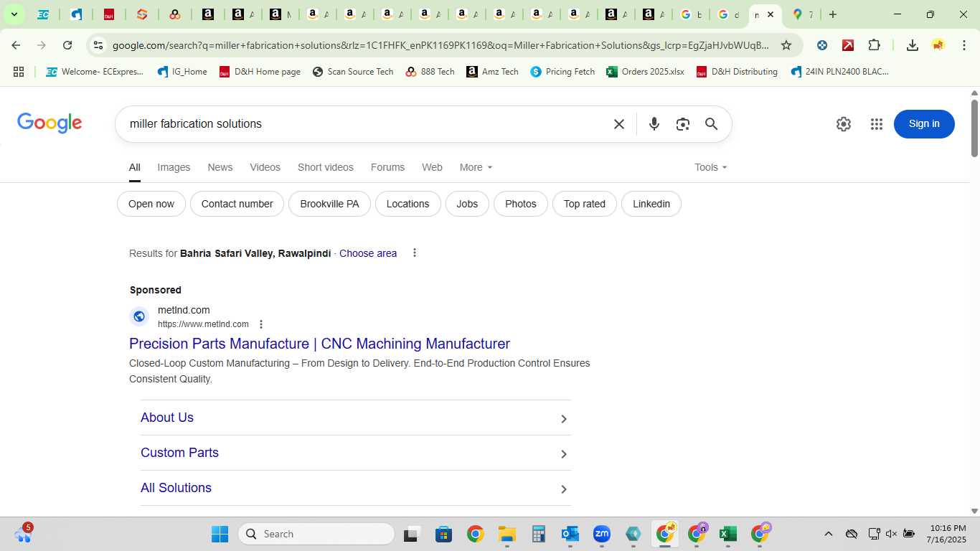This screenshot has width=980, height=551.
Task: Apply the Photos filter chip
Action: [521, 204]
